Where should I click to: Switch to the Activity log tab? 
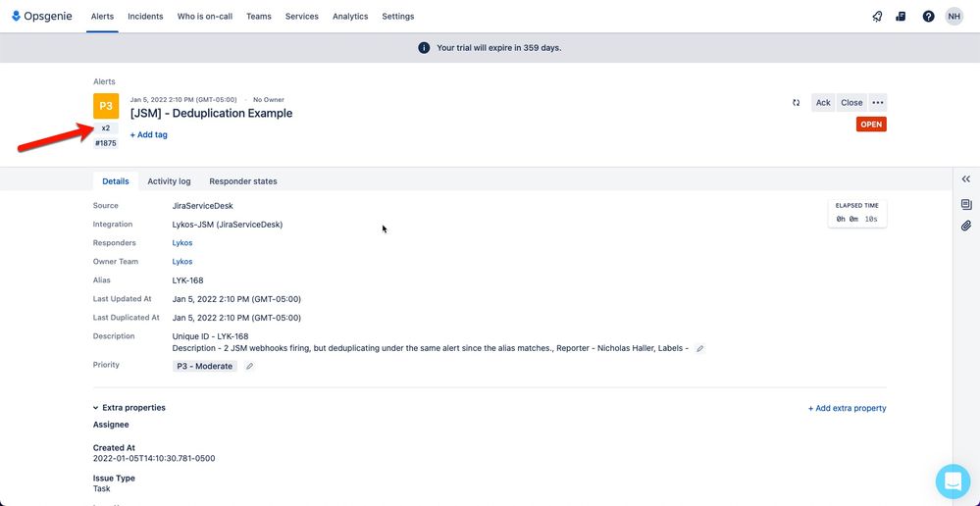169,181
